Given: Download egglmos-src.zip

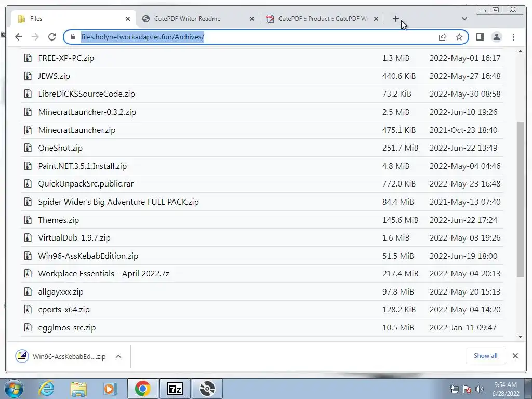Looking at the screenshot, I should [67, 328].
